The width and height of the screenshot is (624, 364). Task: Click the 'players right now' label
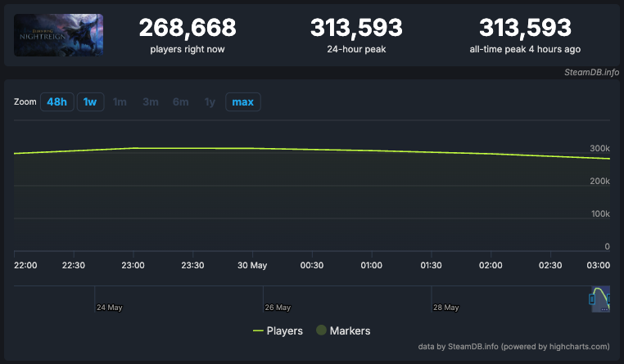tap(188, 49)
